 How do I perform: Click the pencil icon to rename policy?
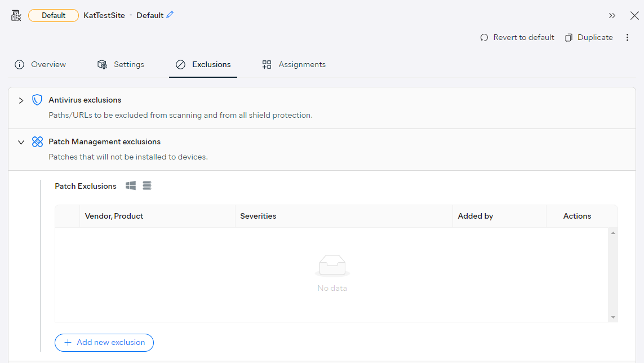pyautogui.click(x=170, y=15)
